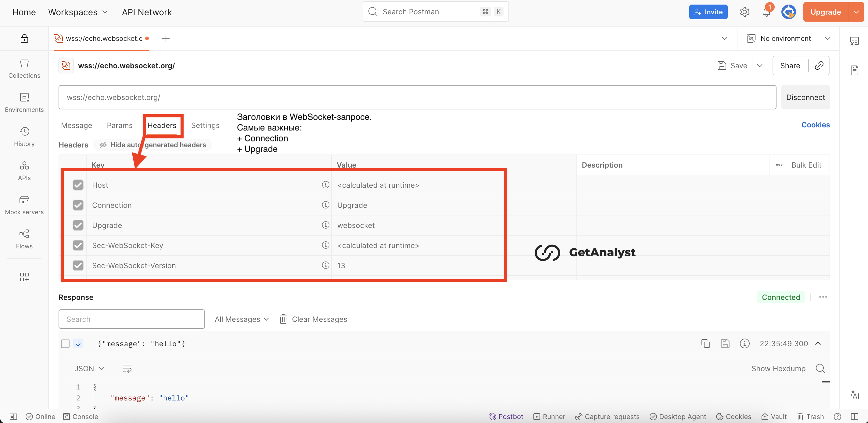The height and width of the screenshot is (423, 868).
Task: Copy link icon next to Share
Action: (x=819, y=66)
